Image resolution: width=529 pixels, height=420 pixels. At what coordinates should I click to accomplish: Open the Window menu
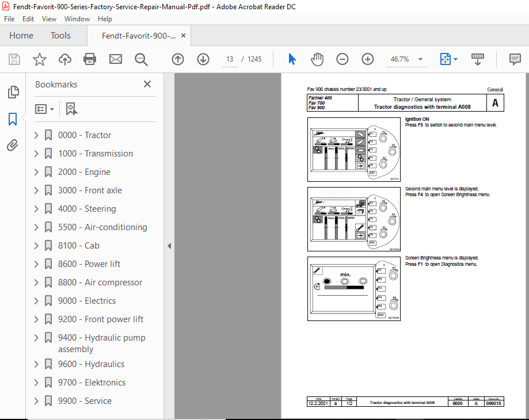coord(77,19)
